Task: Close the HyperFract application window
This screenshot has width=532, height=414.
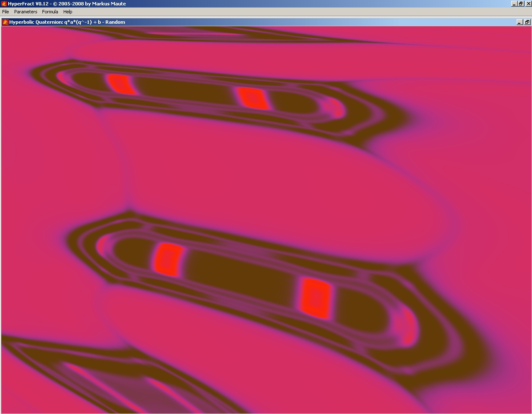Action: click(x=528, y=4)
